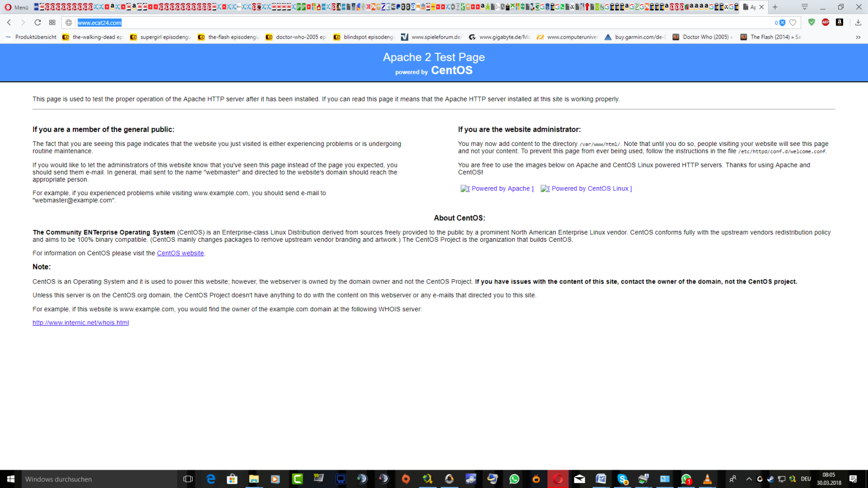The width and height of the screenshot is (868, 488).
Task: Open the Mail app from taskbar
Action: point(579,479)
